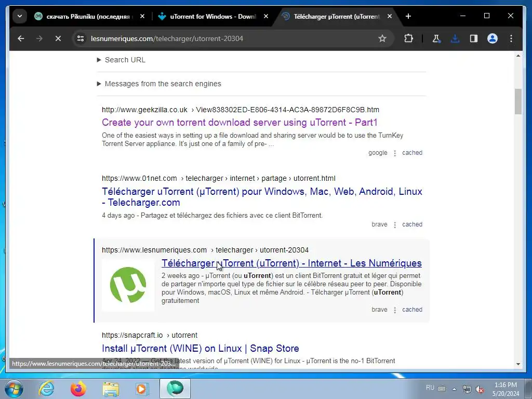Switch to the Pikuniku download tab
The height and width of the screenshot is (399, 532).
84,16
